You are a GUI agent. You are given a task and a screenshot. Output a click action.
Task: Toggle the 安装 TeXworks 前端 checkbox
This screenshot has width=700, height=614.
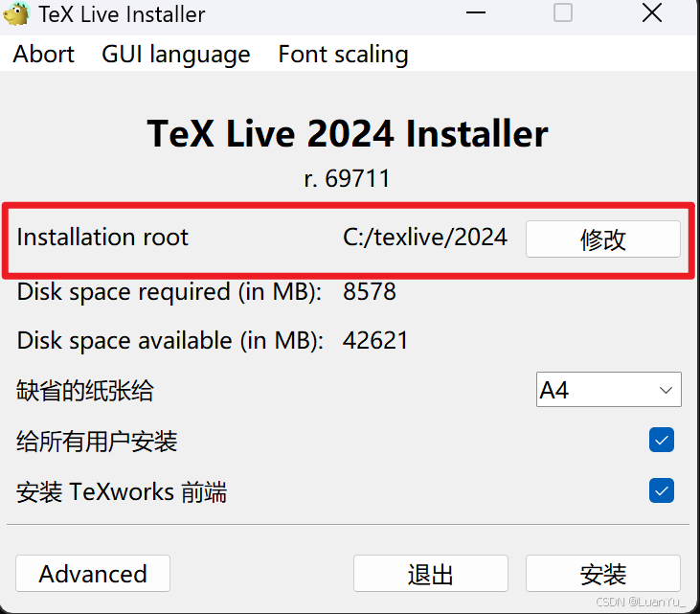pyautogui.click(x=661, y=490)
